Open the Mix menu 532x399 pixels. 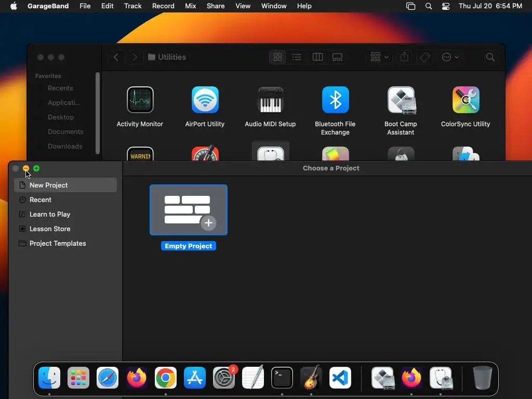[x=190, y=6]
